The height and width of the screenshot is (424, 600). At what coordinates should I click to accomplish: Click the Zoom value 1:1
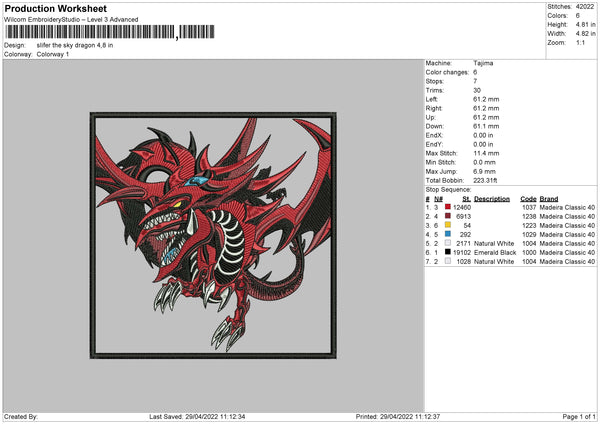point(580,42)
